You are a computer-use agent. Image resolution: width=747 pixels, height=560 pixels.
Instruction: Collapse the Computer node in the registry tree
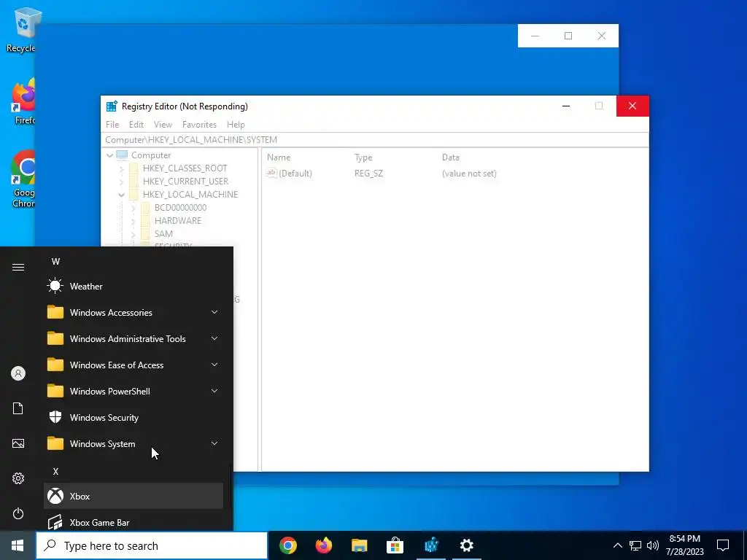tap(109, 155)
